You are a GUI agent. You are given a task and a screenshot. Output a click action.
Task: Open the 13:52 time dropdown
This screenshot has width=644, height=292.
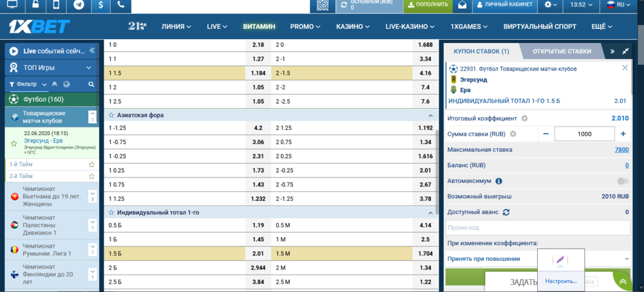coord(581,5)
